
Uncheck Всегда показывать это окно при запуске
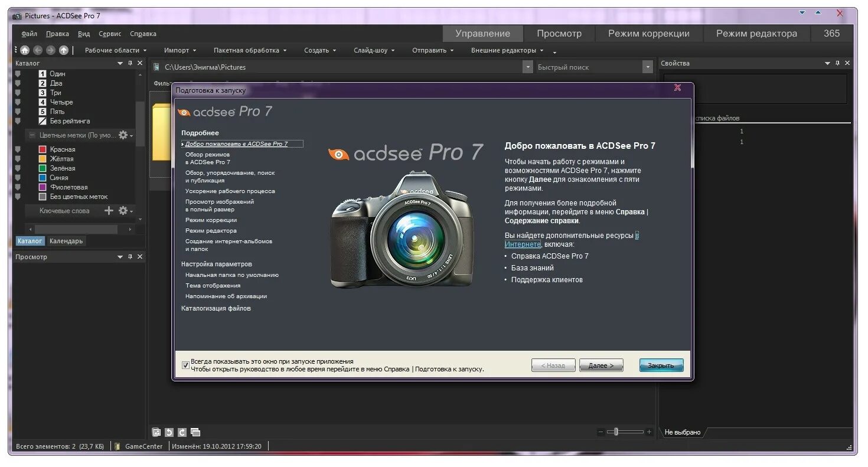pos(186,365)
